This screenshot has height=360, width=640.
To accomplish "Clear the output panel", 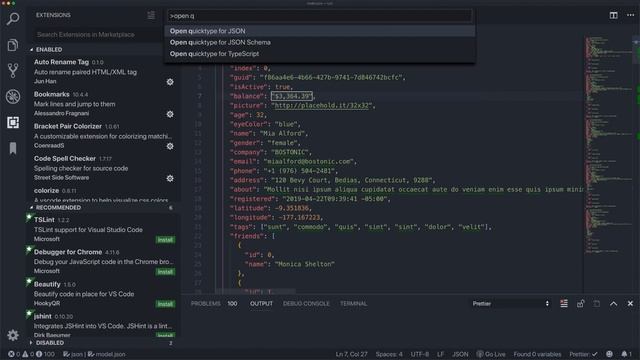I will click(564, 304).
